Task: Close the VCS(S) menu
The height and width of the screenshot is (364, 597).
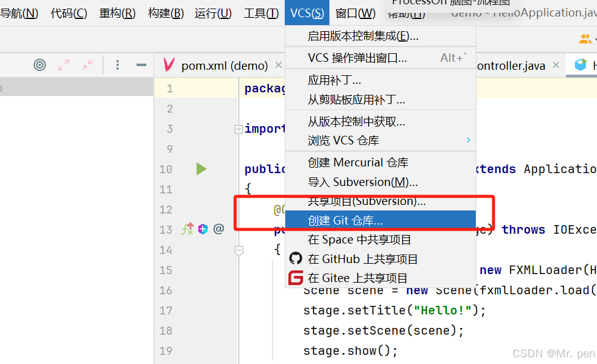Action: (x=307, y=13)
